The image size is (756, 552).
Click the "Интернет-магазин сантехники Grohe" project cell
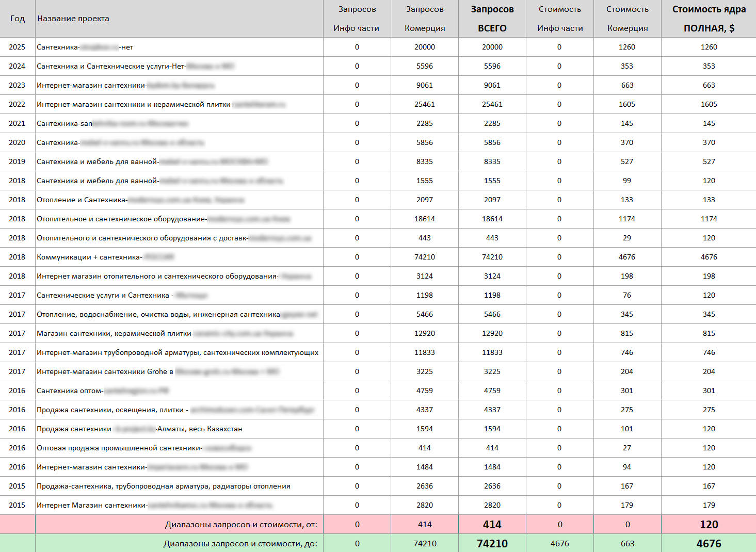[x=105, y=371]
